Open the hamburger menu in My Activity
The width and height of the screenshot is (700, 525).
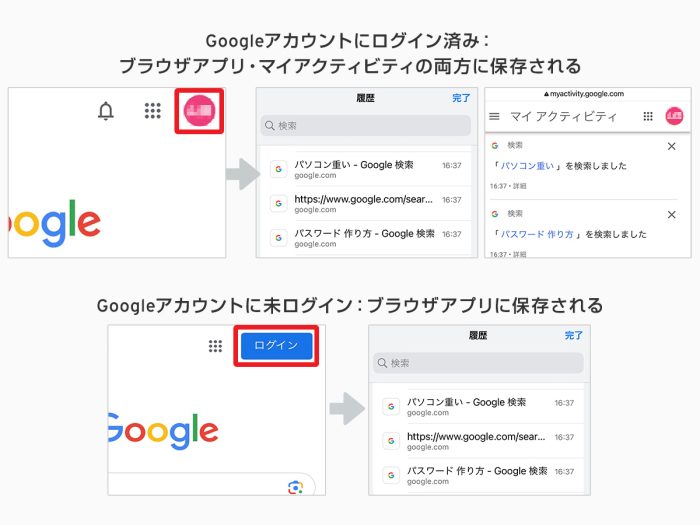(494, 117)
